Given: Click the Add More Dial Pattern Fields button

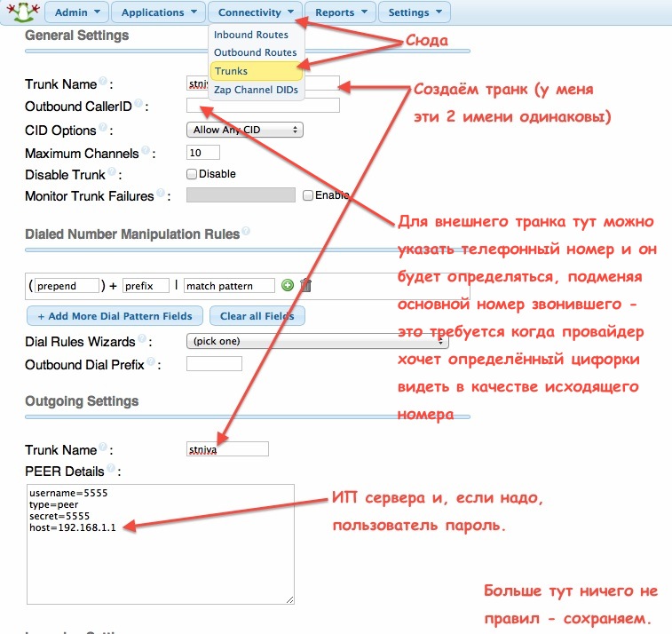Looking at the screenshot, I should click(115, 316).
